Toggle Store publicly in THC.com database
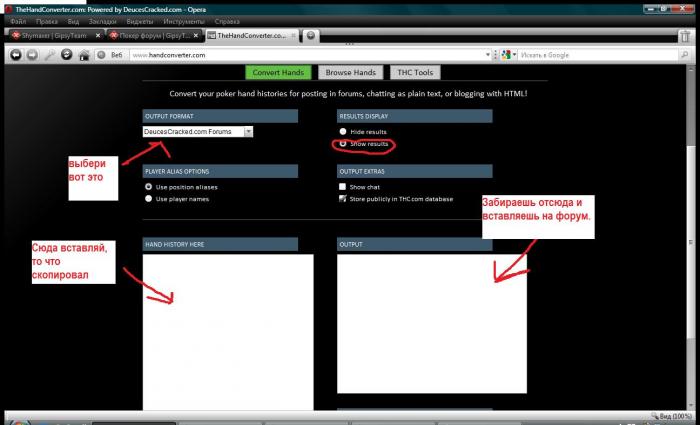The width and height of the screenshot is (700, 425). (x=342, y=199)
